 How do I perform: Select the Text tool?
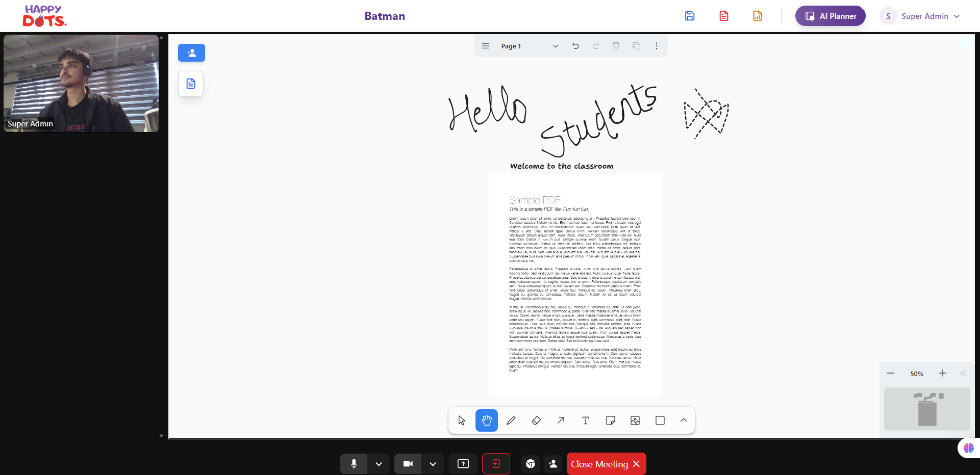[585, 420]
